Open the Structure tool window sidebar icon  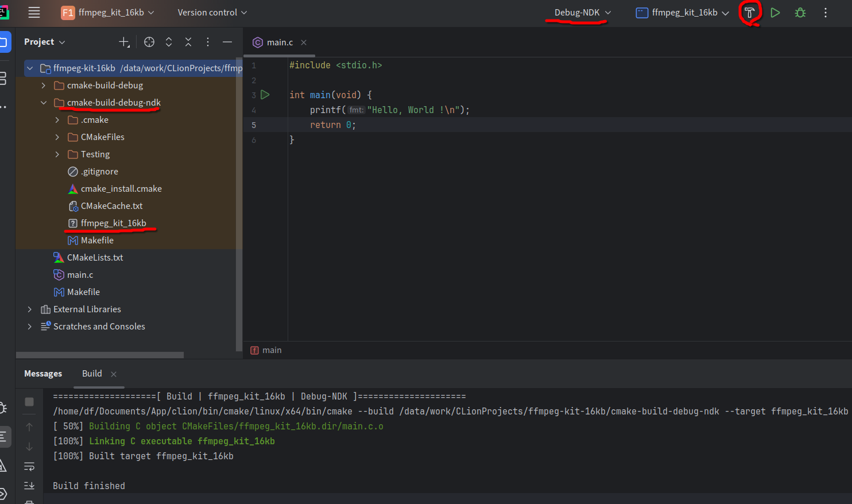(x=3, y=79)
